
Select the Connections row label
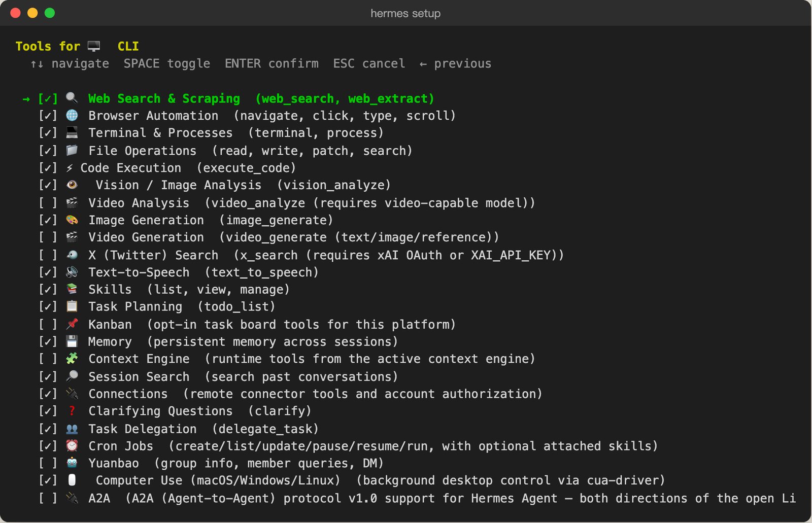128,394
